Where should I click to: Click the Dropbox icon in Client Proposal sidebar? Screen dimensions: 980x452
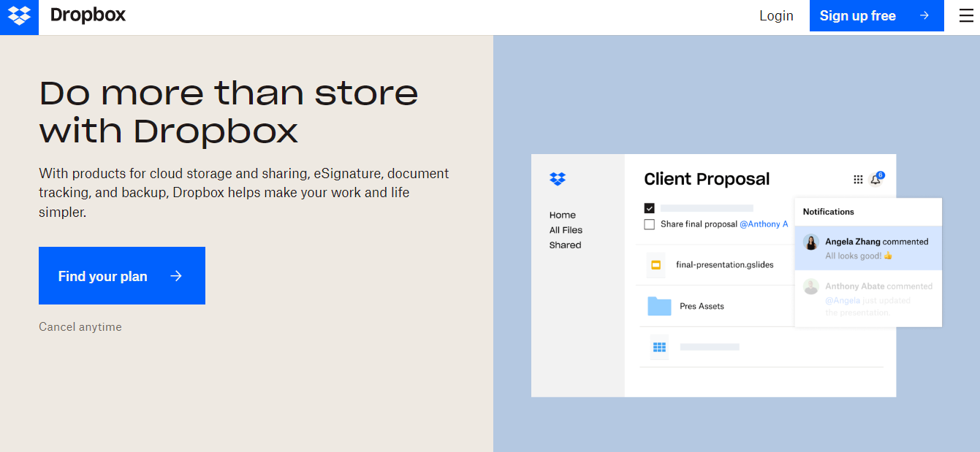pos(558,179)
